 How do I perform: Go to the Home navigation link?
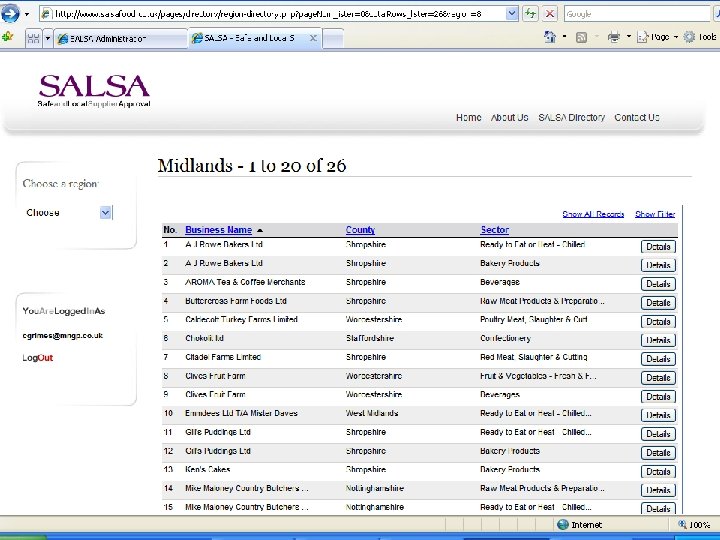coord(468,118)
